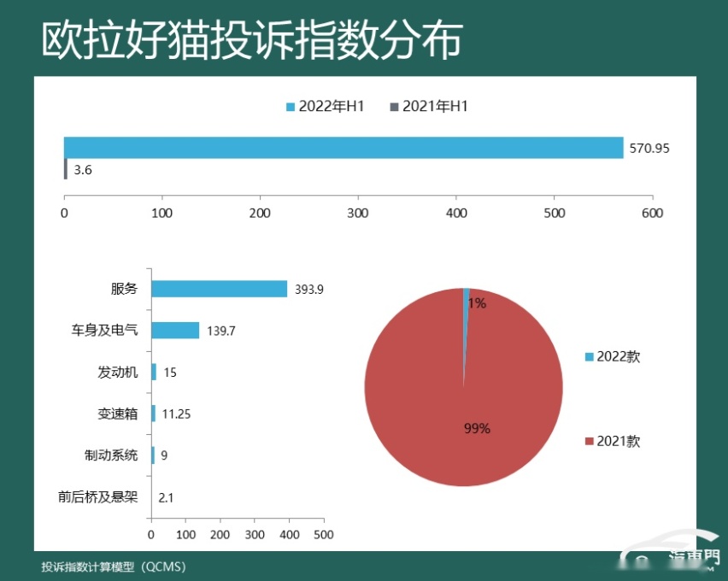
Task: Click the 3.6 value label
Action: (x=83, y=170)
